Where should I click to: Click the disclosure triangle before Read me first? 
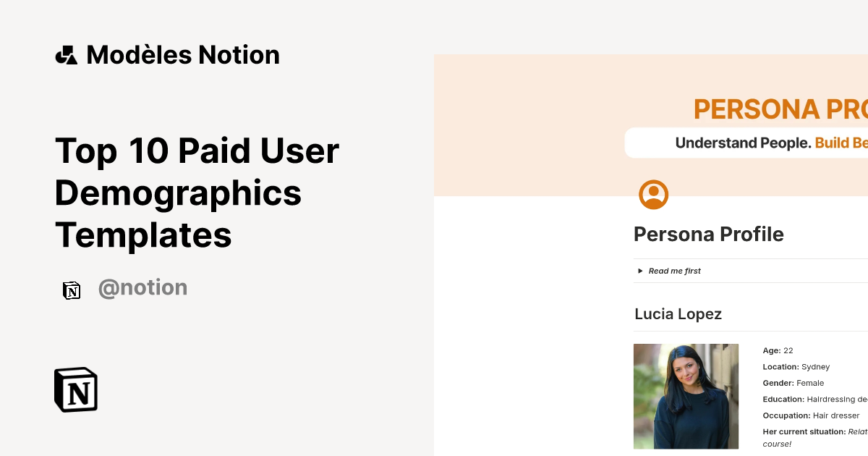click(x=639, y=270)
